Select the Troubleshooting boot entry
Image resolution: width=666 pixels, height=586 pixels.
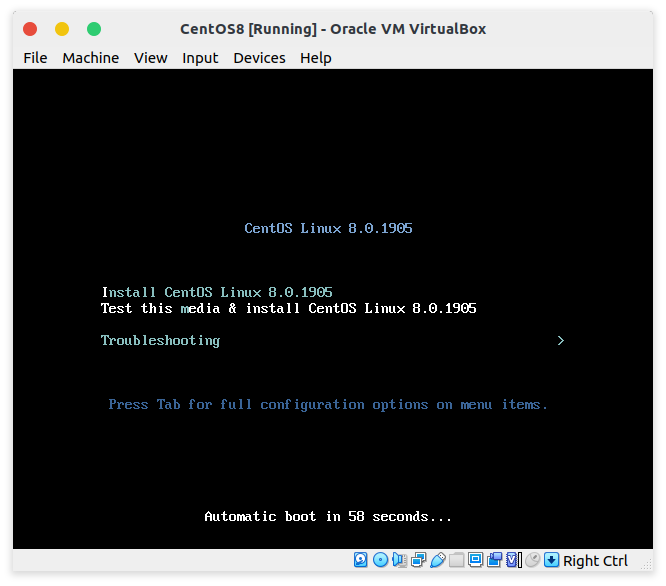pos(160,341)
